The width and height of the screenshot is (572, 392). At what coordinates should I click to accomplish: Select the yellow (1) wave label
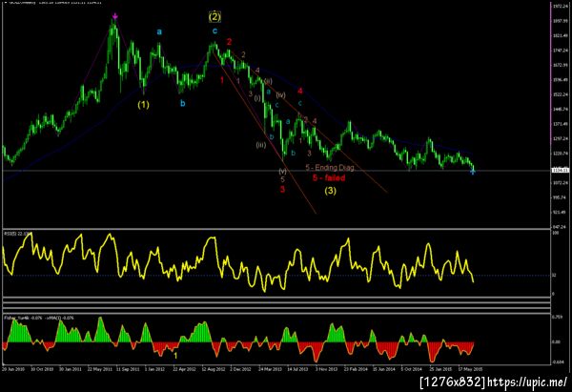[143, 105]
